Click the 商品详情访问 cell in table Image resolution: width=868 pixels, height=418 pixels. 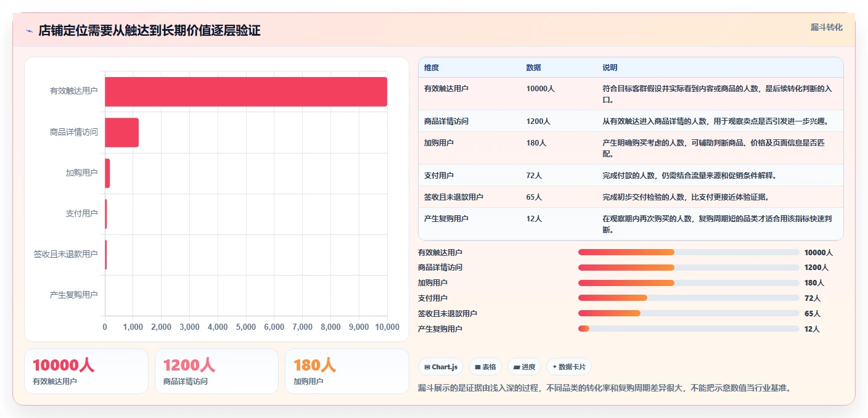(x=446, y=121)
